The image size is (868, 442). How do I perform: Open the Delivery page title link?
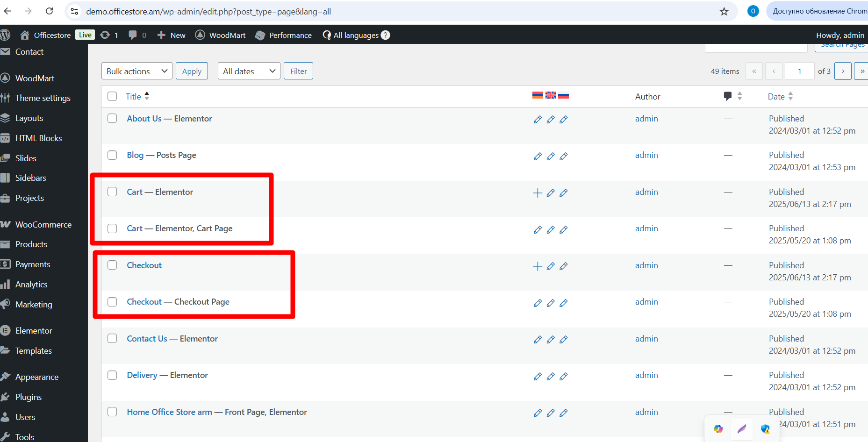[x=142, y=375]
